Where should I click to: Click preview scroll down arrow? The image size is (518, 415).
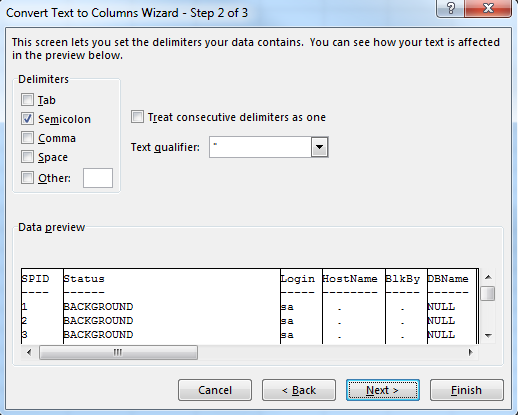tap(488, 335)
